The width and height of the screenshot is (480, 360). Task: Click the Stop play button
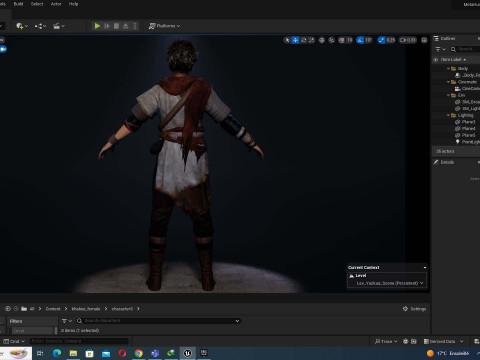click(116, 26)
